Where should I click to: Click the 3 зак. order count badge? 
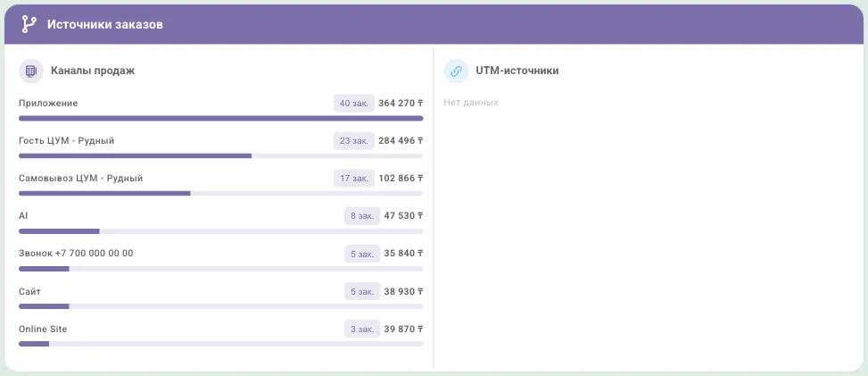pyautogui.click(x=362, y=329)
